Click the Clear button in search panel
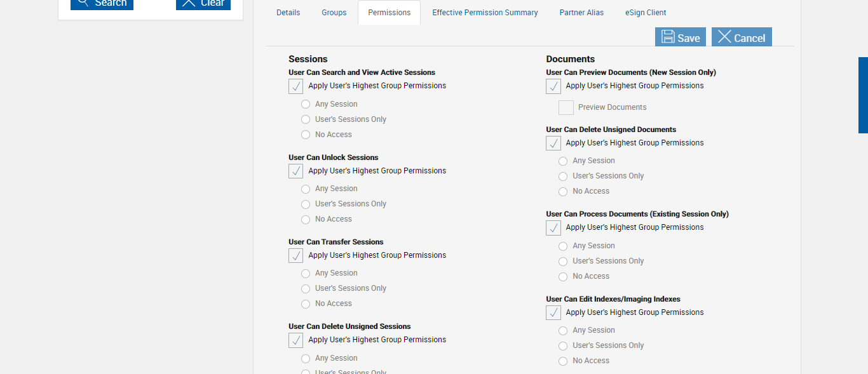Viewport: 868px width, 374px height. tap(203, 4)
